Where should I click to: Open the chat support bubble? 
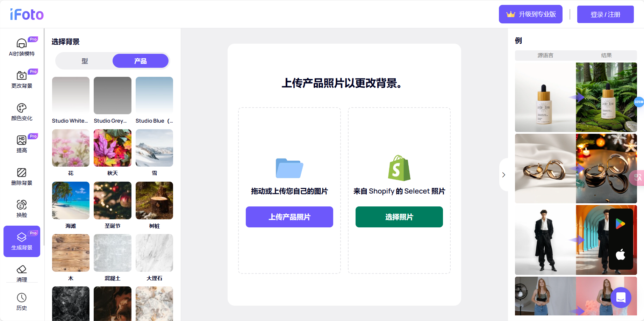621,298
